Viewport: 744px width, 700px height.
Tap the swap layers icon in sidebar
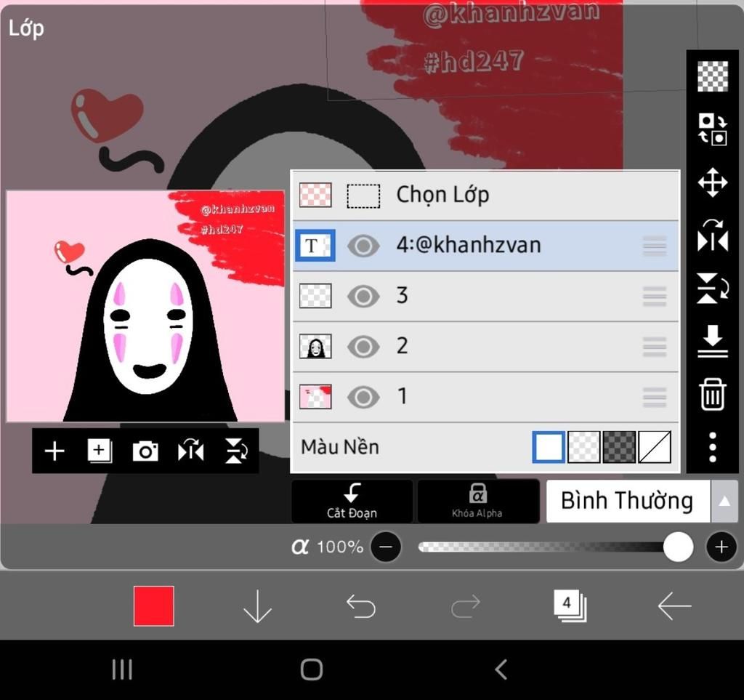(712, 129)
